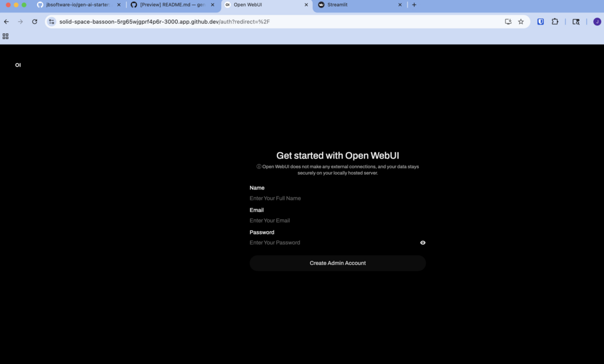This screenshot has width=604, height=364.
Task: Click the install app icon in address bar
Action: [x=508, y=22]
